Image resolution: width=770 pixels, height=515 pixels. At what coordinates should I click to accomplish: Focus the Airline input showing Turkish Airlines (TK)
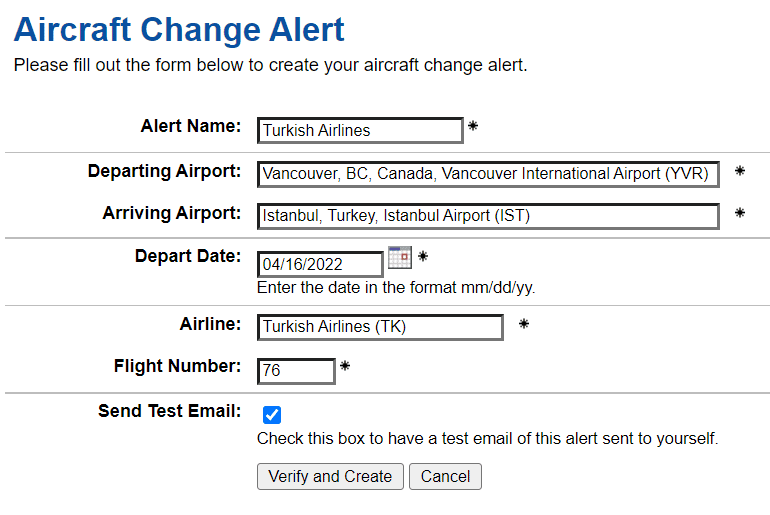(x=380, y=327)
